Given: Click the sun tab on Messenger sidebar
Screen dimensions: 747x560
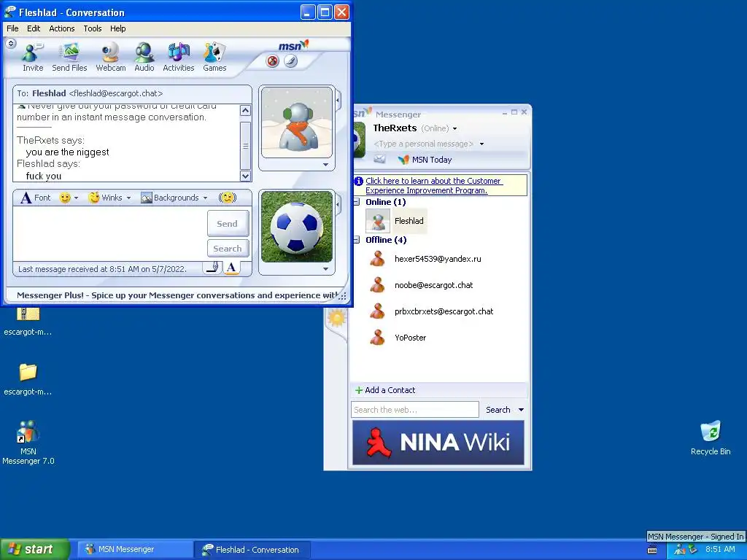Looking at the screenshot, I should (x=336, y=318).
